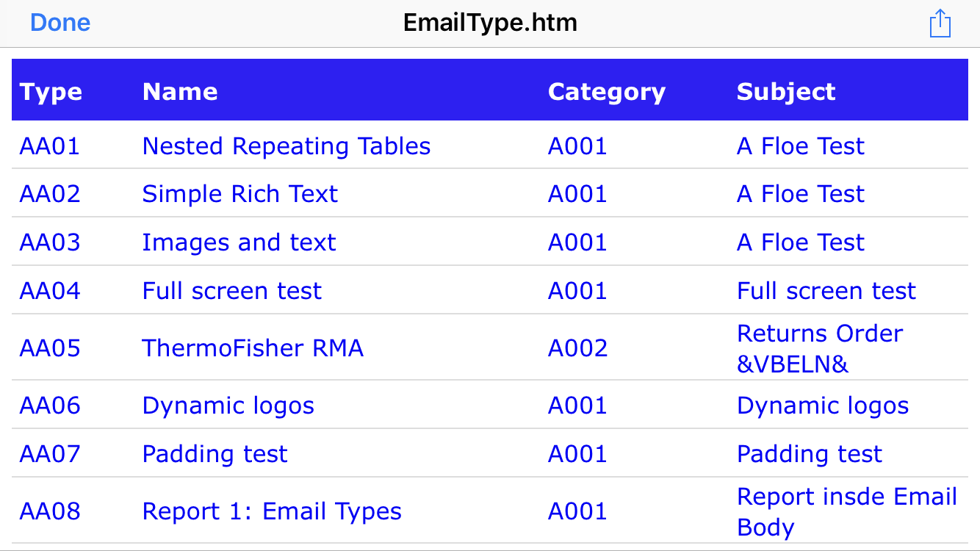
Task: Tap the share icon in top bar
Action: 940,23
